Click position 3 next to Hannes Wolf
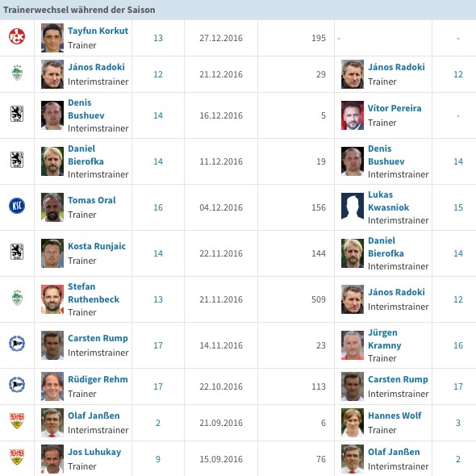Viewport: 476px width, 476px height. point(458,423)
